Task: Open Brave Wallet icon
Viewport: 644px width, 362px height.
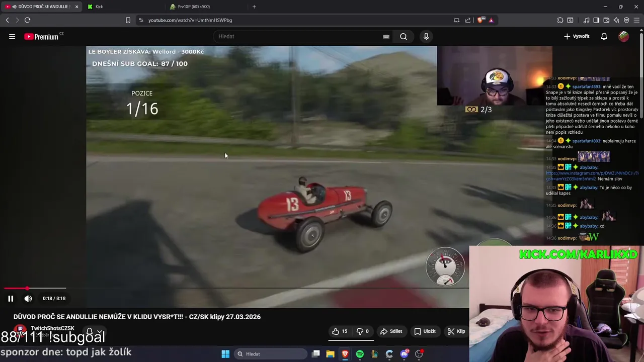Action: click(606, 20)
